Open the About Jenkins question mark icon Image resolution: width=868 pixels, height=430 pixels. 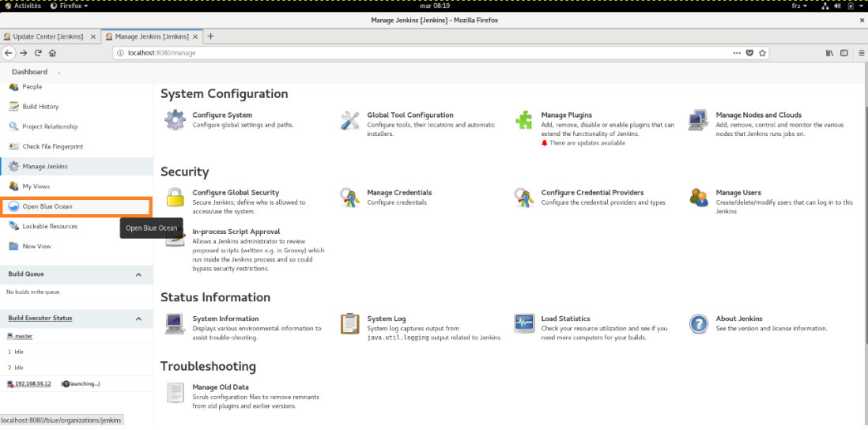698,324
